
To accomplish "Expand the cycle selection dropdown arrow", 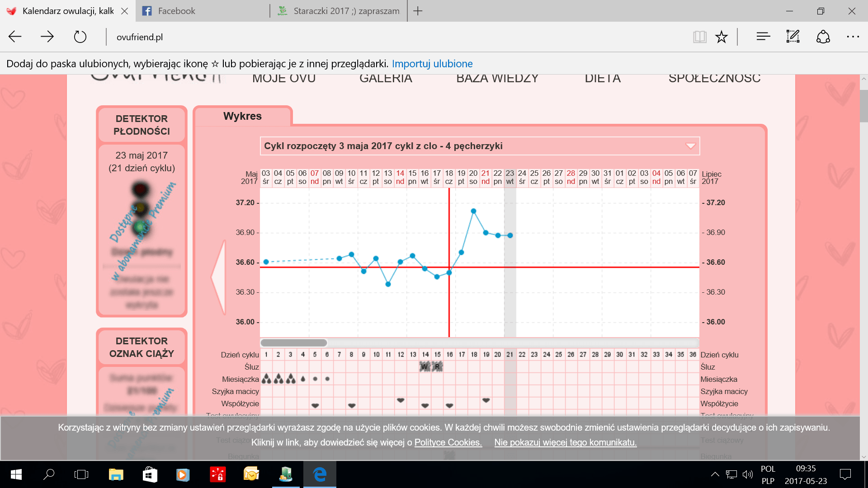I will [x=690, y=146].
